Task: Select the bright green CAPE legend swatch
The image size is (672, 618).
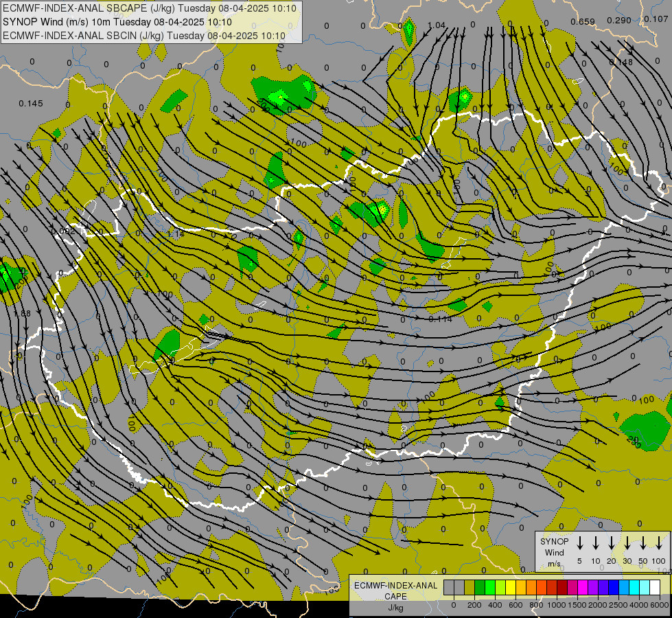Action: tap(490, 587)
